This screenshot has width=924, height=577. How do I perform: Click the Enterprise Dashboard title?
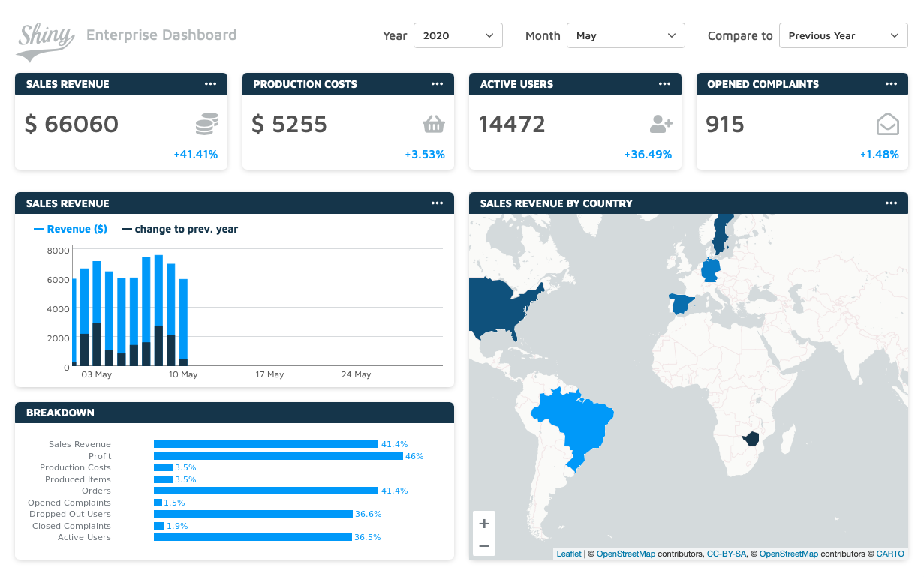point(161,35)
